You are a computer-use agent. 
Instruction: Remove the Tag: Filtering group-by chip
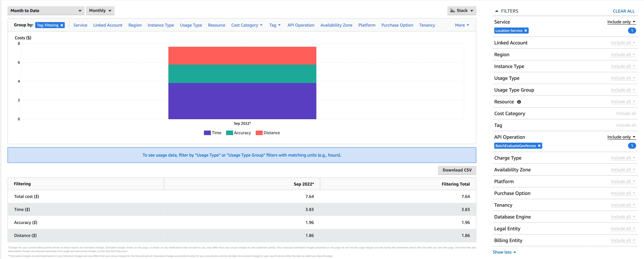coord(62,25)
